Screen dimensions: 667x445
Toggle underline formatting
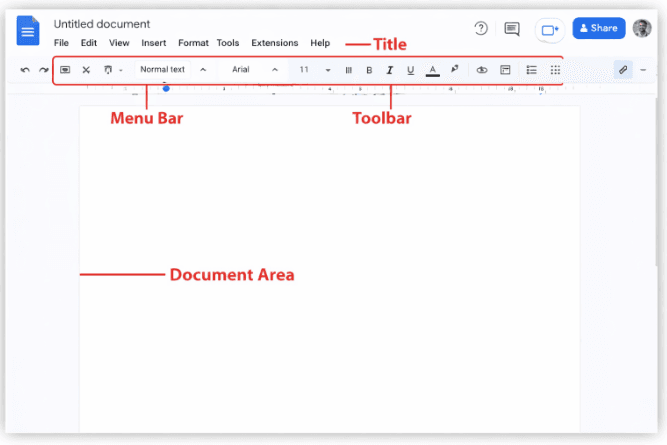[410, 70]
